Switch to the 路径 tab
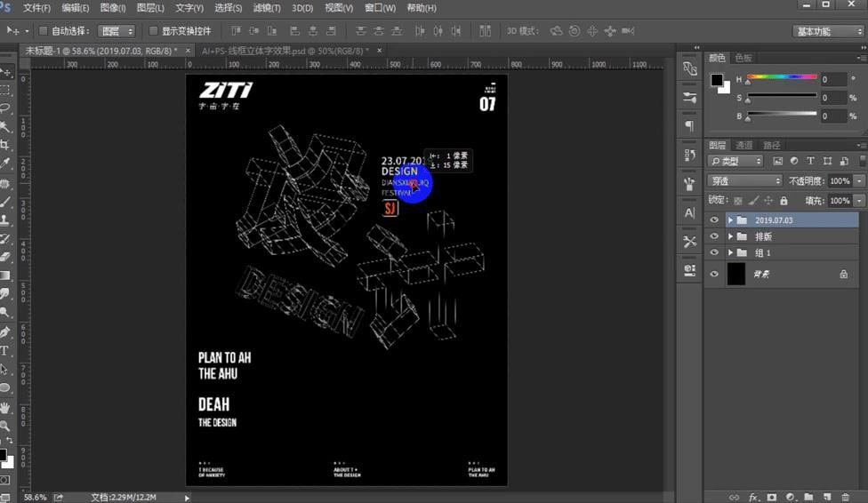The height and width of the screenshot is (503, 868). (x=772, y=145)
